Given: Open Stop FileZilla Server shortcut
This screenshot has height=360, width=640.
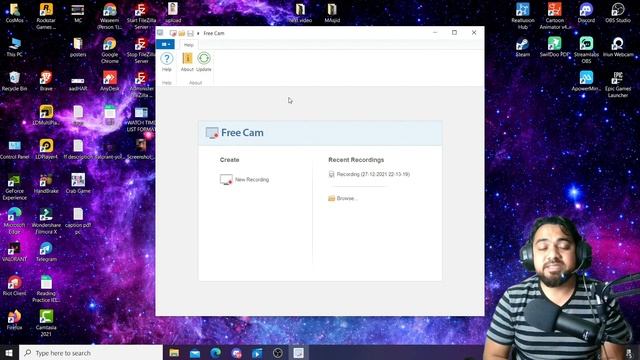Looking at the screenshot, I should (x=141, y=51).
